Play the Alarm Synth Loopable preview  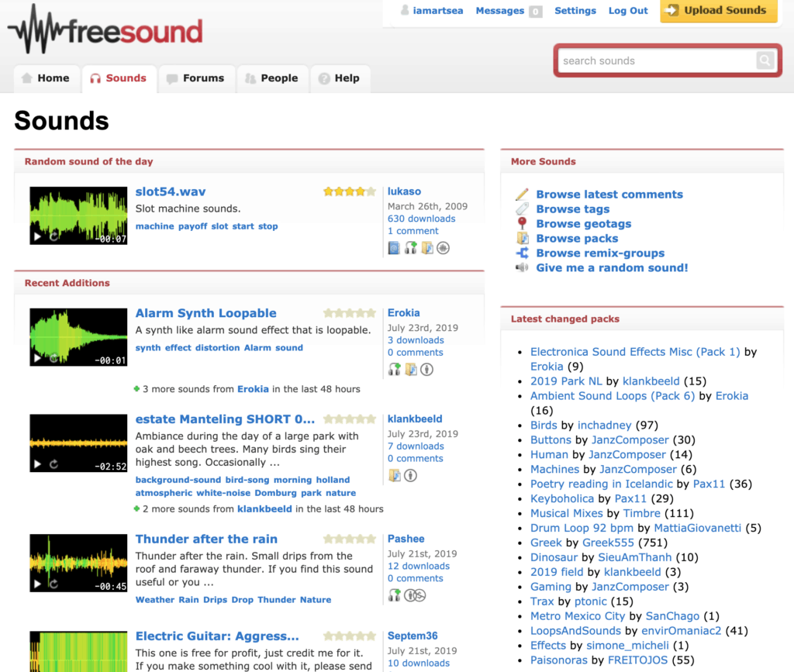(x=37, y=358)
